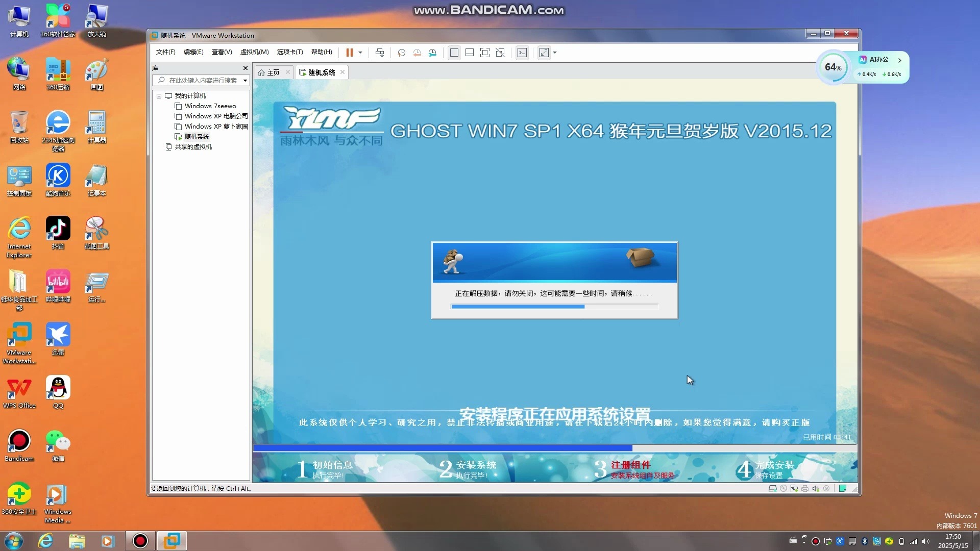The width and height of the screenshot is (980, 551).
Task: Enter full screen mode icon
Action: click(485, 53)
